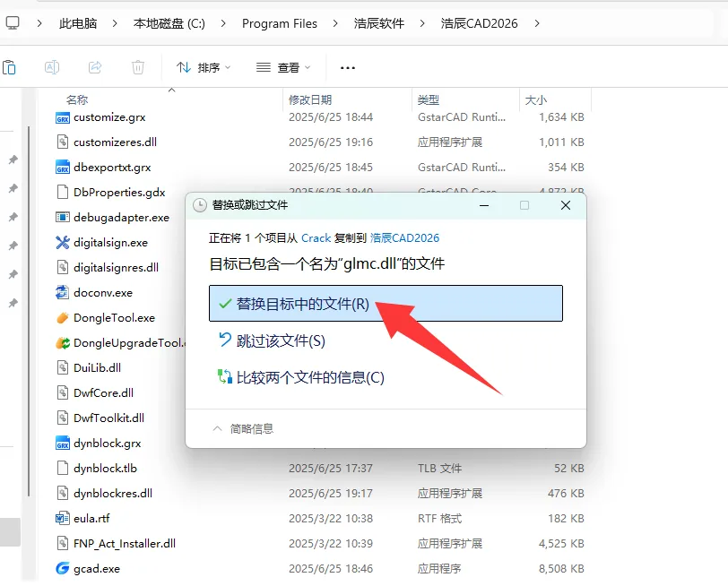728x586 pixels.
Task: Click the RTF 格式 type cell
Action: [x=439, y=518]
